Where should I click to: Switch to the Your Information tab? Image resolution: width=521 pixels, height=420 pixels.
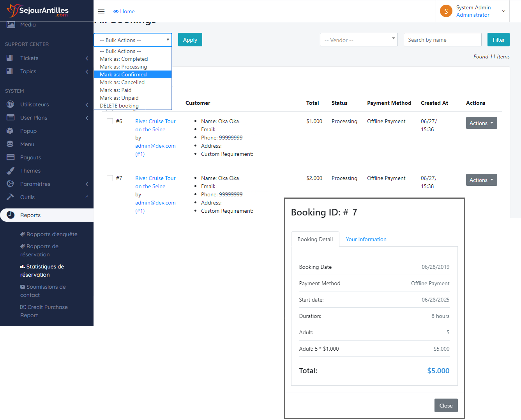366,239
